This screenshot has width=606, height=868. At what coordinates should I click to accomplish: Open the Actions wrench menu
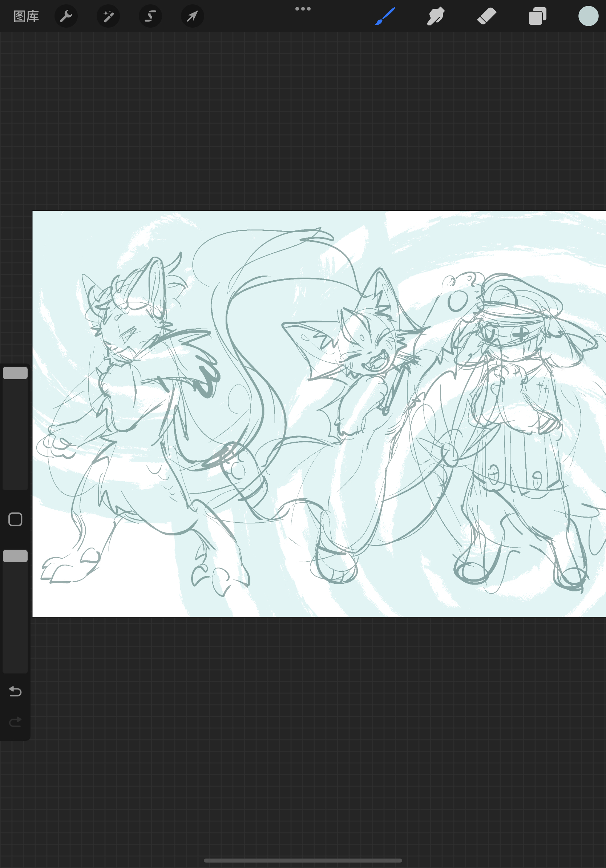66,16
